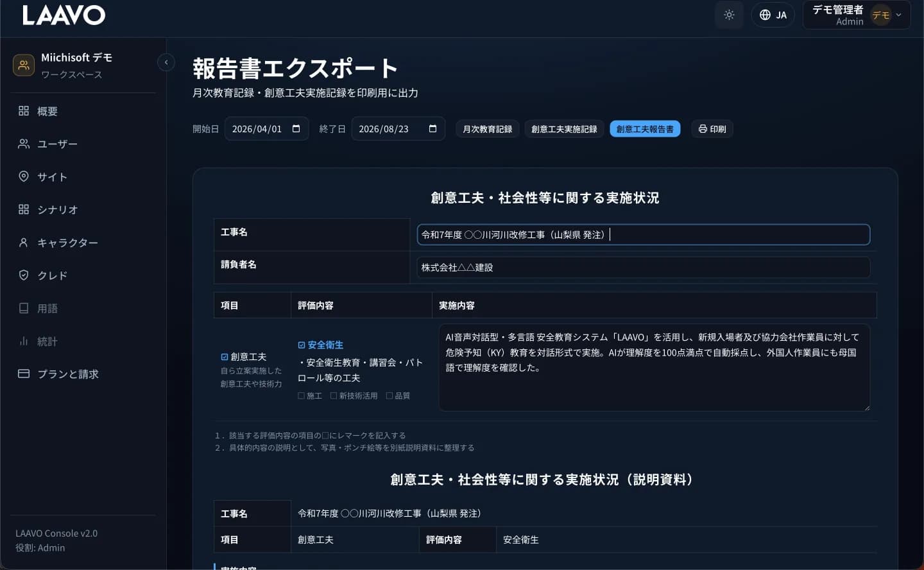Click the デモ user avatar circle
Image resolution: width=924 pixels, height=570 pixels.
point(881,15)
